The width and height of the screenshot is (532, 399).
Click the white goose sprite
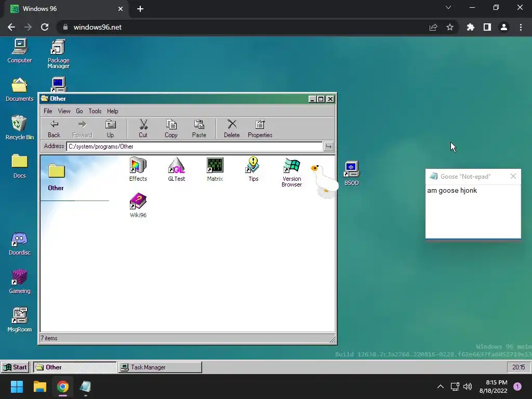click(x=324, y=180)
